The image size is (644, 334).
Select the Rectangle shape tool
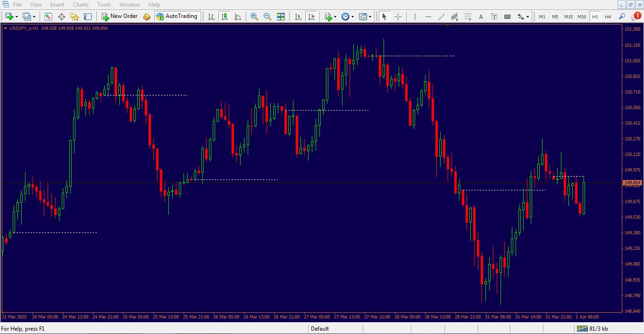[x=507, y=17]
